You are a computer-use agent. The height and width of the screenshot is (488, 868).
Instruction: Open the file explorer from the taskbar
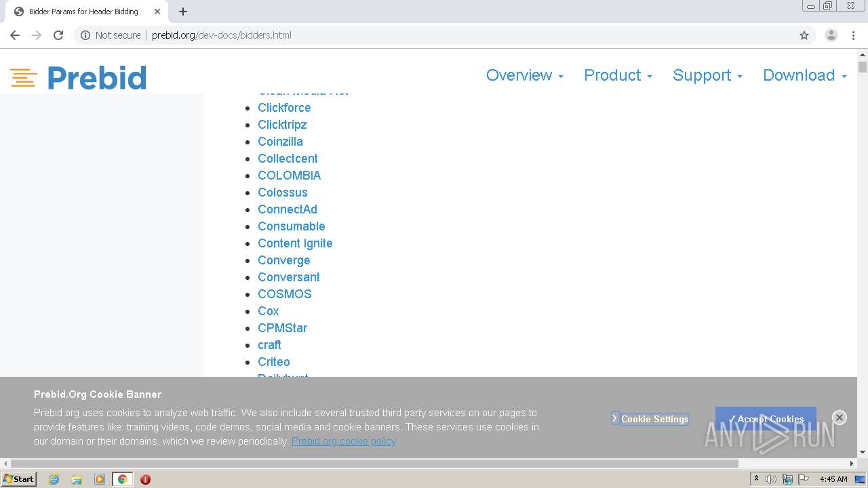point(77,479)
